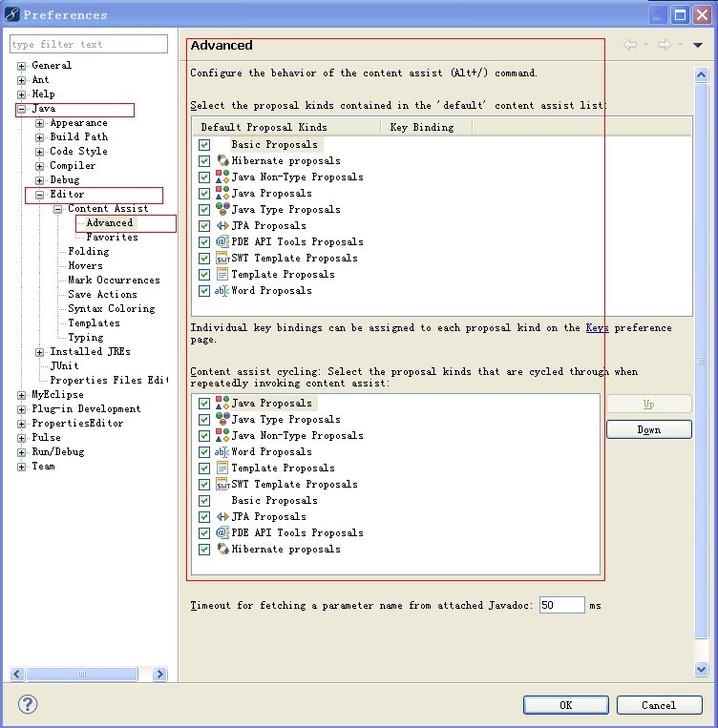718x728 pixels.
Task: Click the Preferences window title icon
Action: [11, 15]
